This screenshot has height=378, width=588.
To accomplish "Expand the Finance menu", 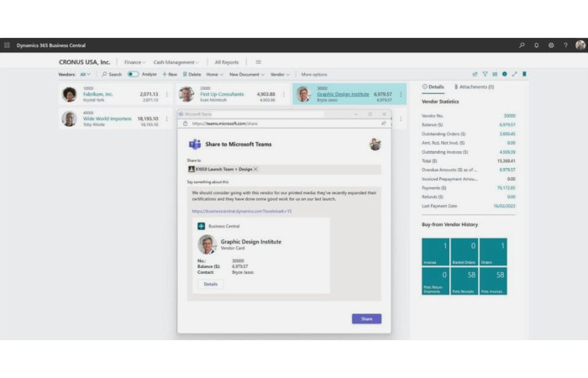I will (x=134, y=62).
